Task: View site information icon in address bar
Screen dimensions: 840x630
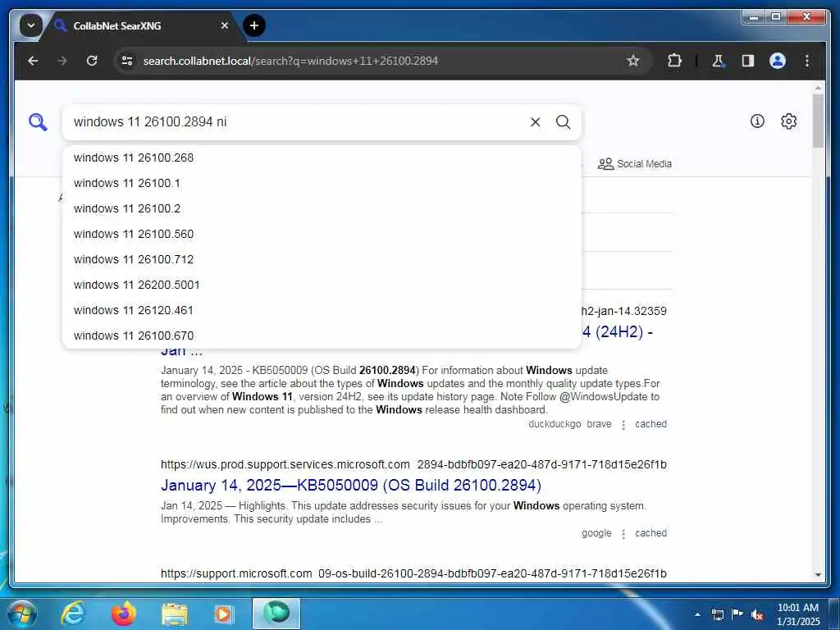Action: click(x=127, y=61)
